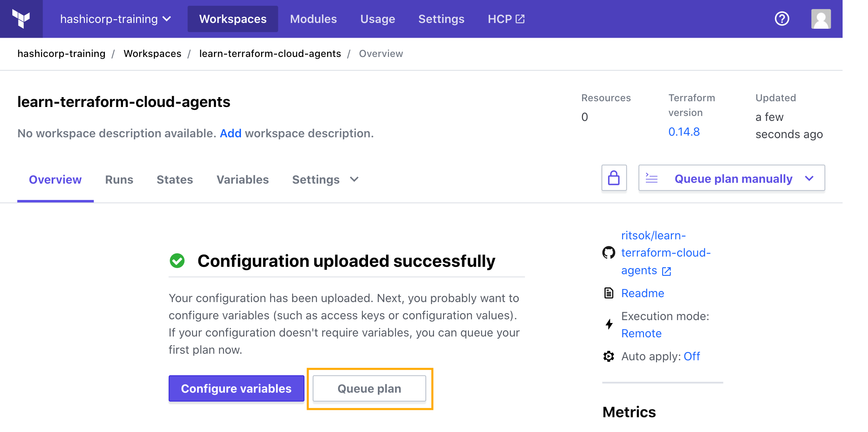The width and height of the screenshot is (868, 432).
Task: Open the help question mark icon
Action: pos(782,19)
